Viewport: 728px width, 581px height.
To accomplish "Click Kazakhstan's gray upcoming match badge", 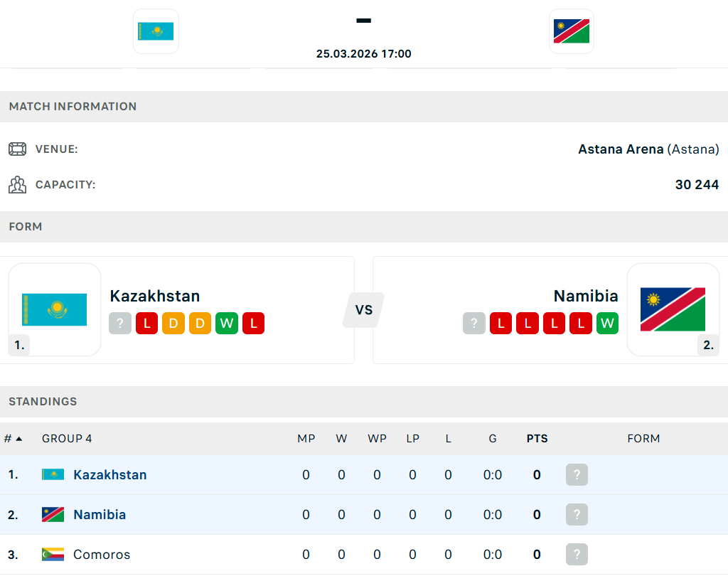I will (x=120, y=324).
